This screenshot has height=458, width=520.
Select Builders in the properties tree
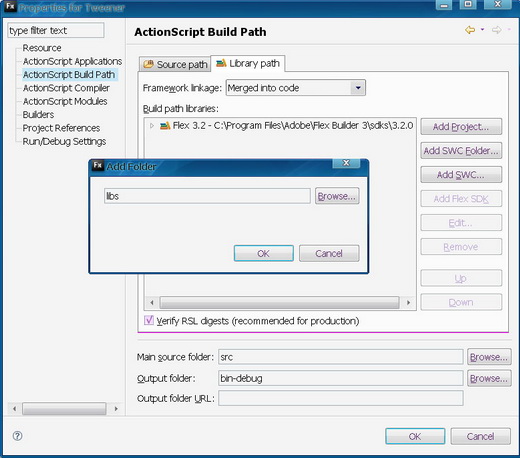(38, 115)
